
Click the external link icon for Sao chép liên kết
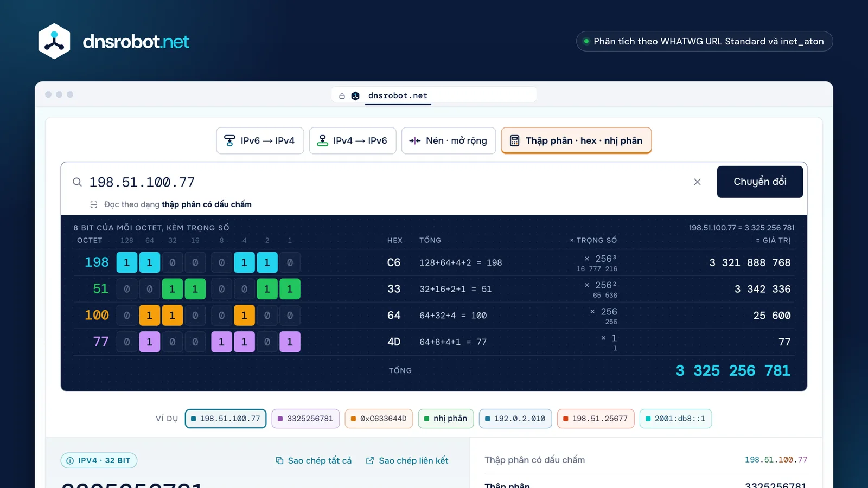pyautogui.click(x=370, y=460)
